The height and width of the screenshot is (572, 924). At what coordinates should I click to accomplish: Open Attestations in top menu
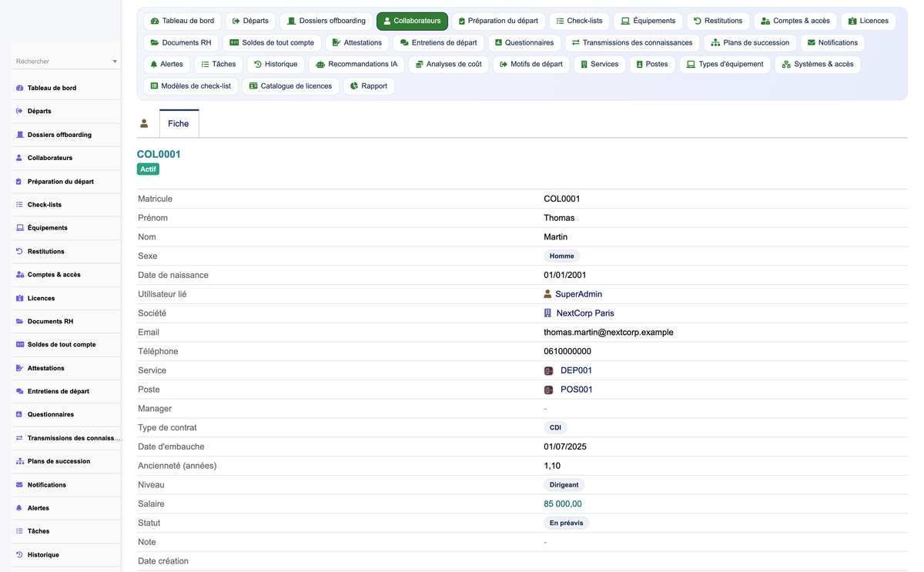click(357, 42)
